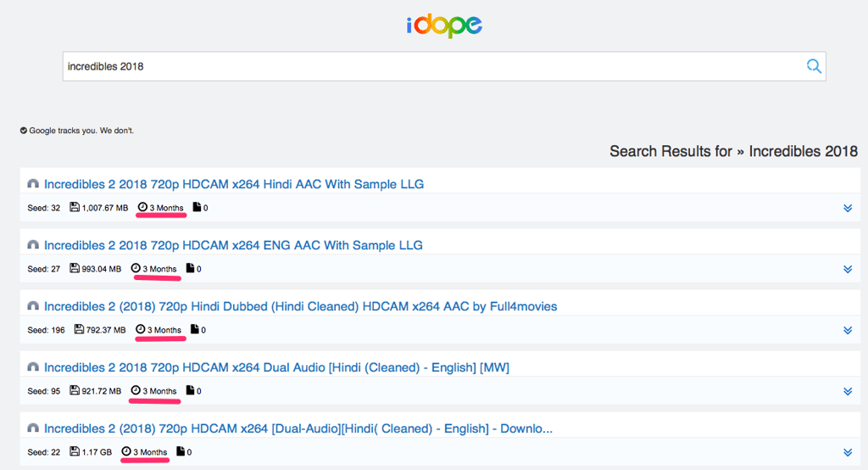
Task: Click the disk size icon beside 792.37 MB
Action: coord(79,329)
